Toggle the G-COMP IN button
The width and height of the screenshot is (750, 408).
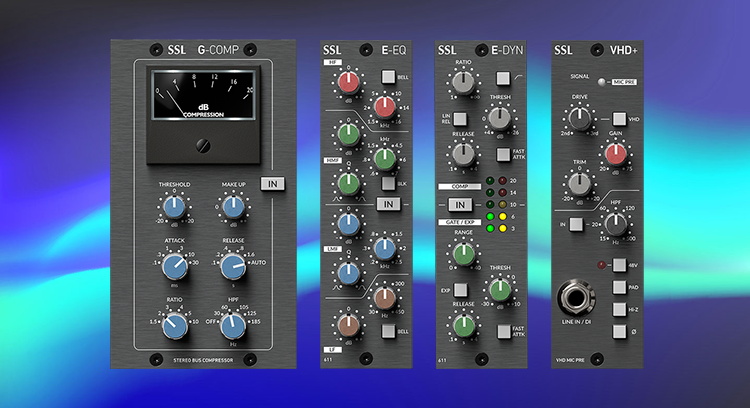tap(273, 184)
